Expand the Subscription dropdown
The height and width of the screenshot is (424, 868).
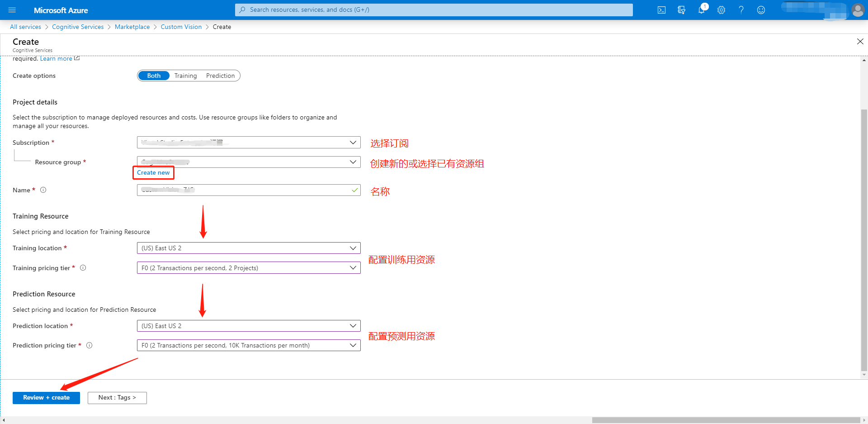pos(249,143)
